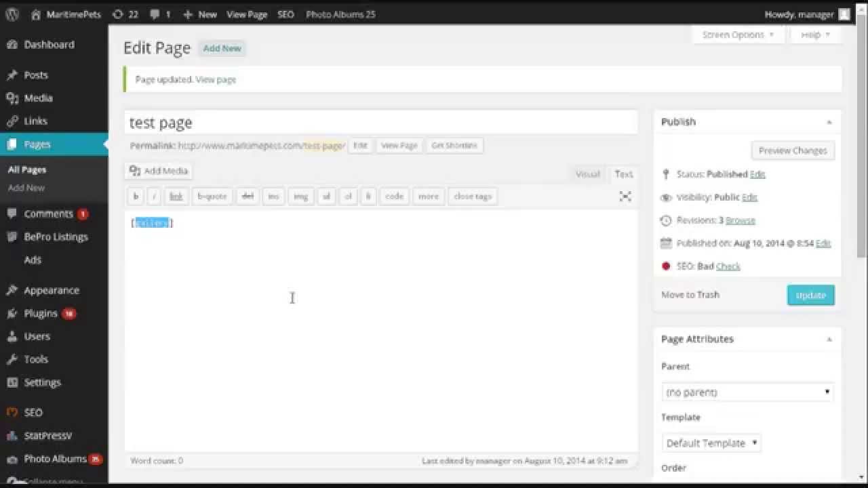Click the permalink Edit button
Image resolution: width=868 pixels, height=488 pixels.
coord(360,146)
